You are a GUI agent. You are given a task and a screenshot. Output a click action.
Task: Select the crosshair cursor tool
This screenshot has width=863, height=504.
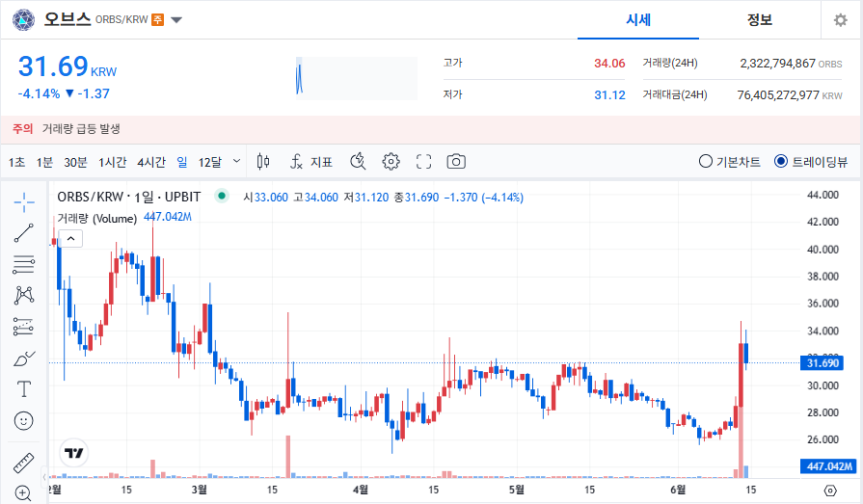[x=24, y=202]
